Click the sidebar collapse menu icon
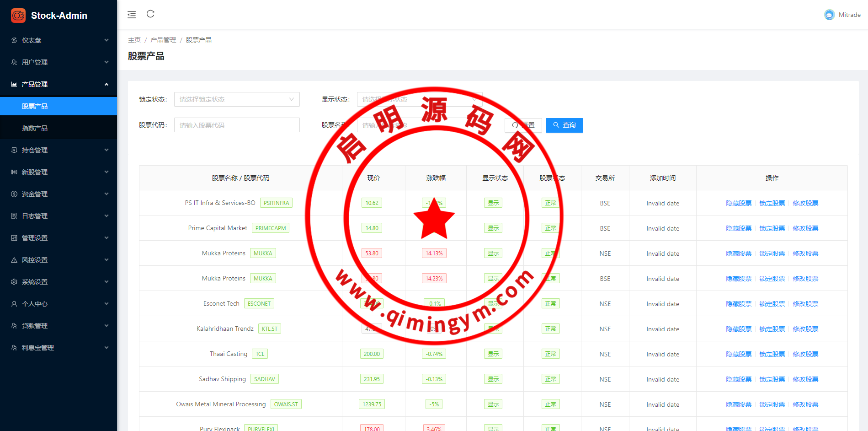 tap(132, 15)
